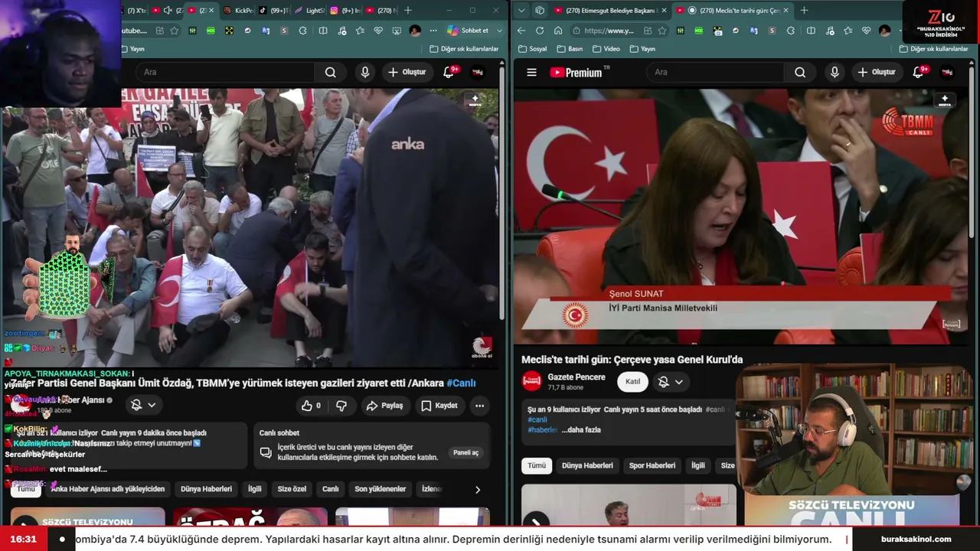The height and width of the screenshot is (551, 980).
Task: Open new tab in right browser window
Action: [805, 10]
